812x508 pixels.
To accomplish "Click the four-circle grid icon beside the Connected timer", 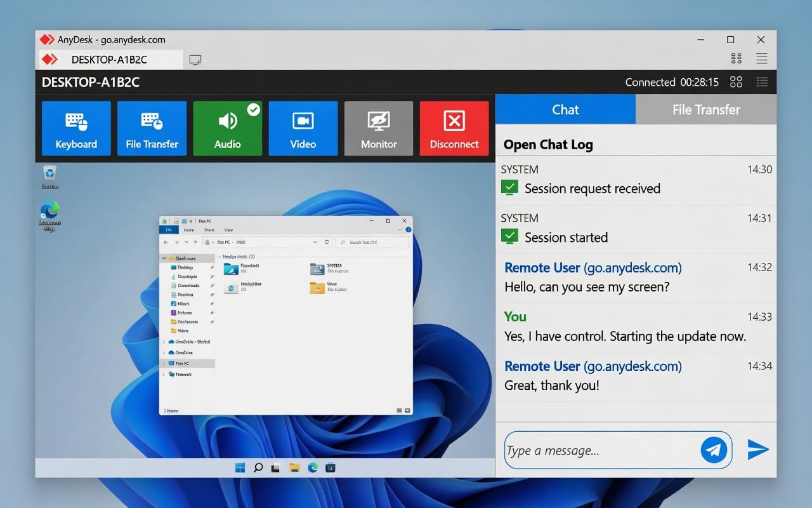I will [737, 82].
